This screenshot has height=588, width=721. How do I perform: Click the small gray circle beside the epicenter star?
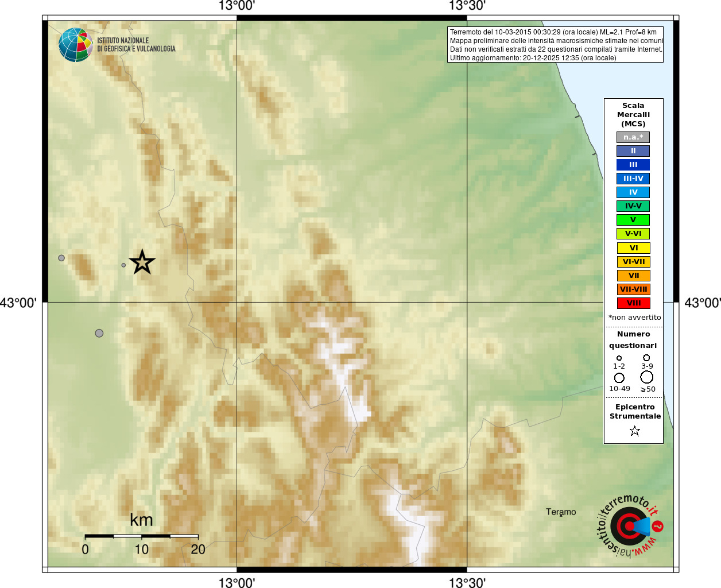coord(123,265)
